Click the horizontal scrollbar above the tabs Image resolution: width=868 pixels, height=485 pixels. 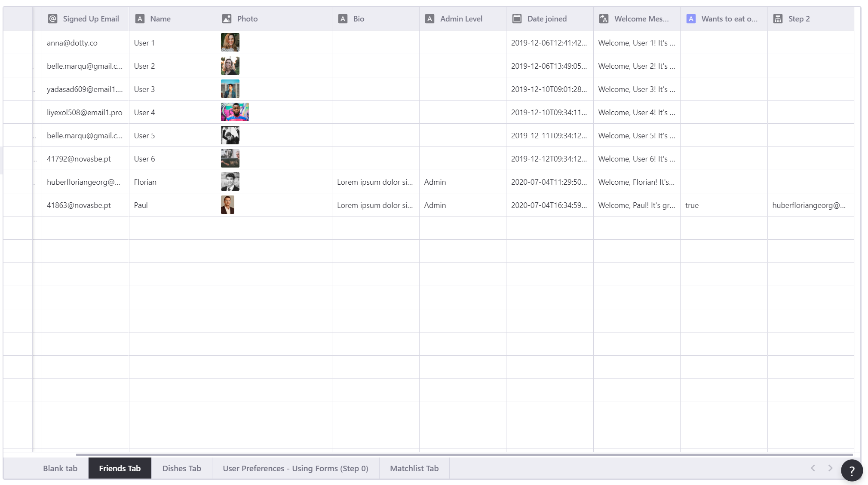coord(464,454)
